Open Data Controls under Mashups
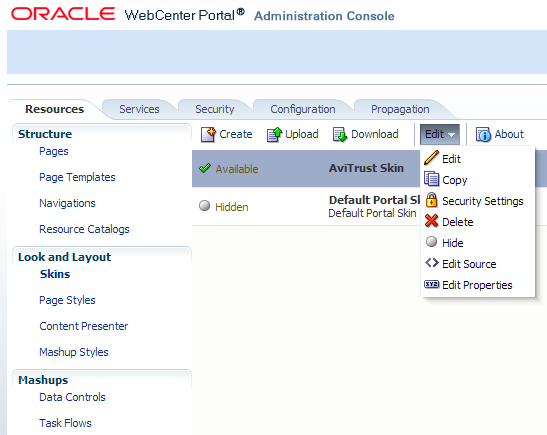The height and width of the screenshot is (435, 547). (72, 397)
